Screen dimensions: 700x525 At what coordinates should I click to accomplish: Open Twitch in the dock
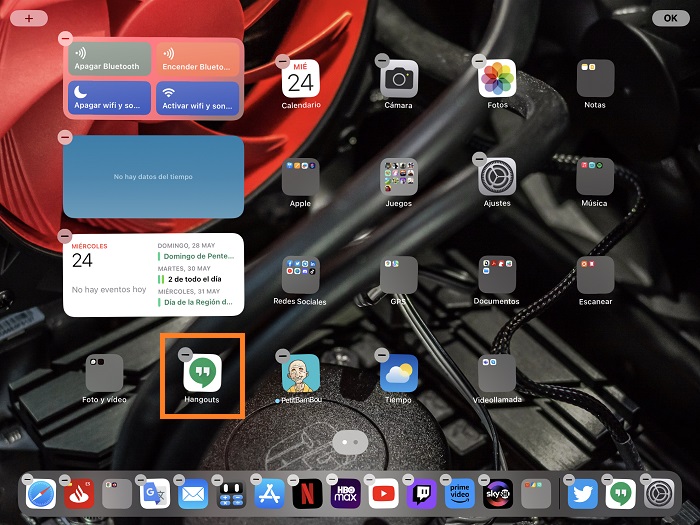pyautogui.click(x=421, y=494)
